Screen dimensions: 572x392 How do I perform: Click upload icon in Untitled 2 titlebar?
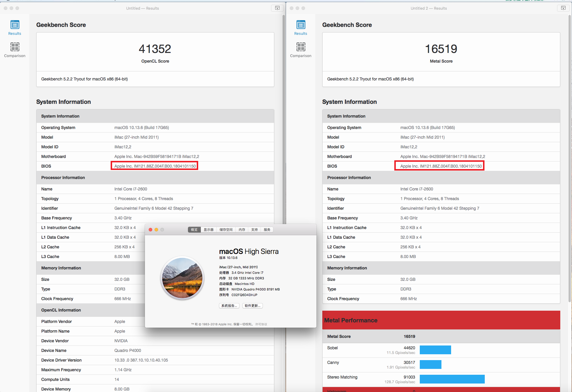(x=563, y=8)
